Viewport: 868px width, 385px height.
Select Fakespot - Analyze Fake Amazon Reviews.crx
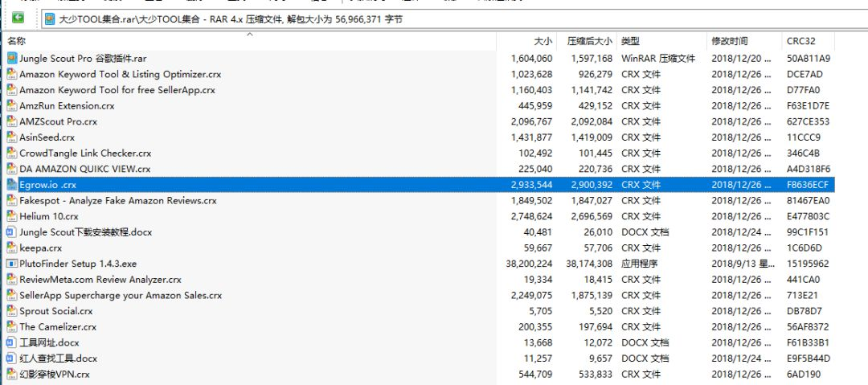click(118, 200)
